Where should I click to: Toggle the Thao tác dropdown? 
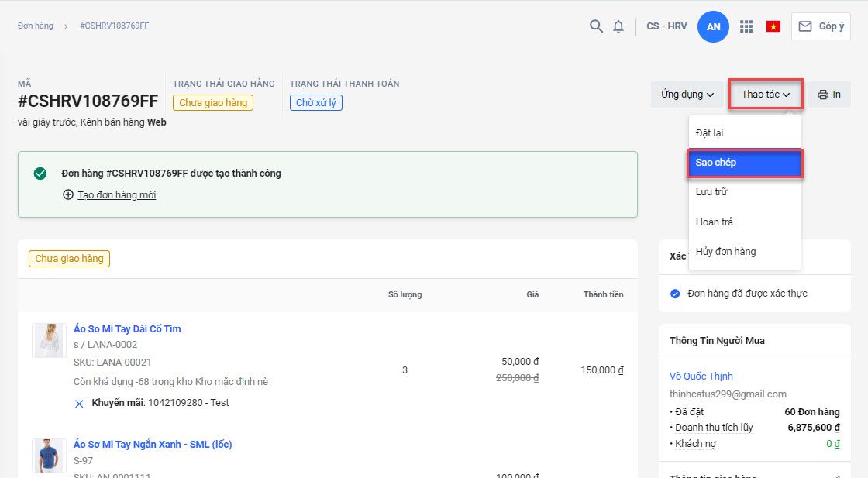(x=766, y=95)
